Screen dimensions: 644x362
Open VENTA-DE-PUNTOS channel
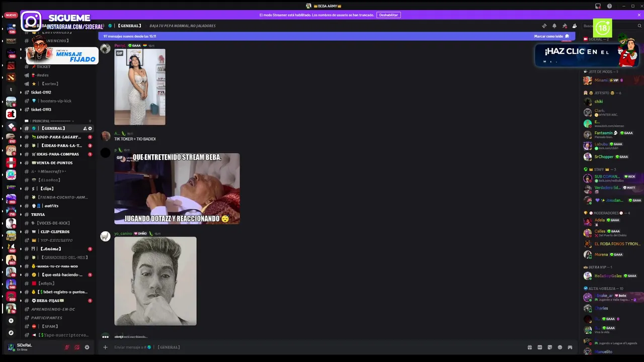(58, 162)
